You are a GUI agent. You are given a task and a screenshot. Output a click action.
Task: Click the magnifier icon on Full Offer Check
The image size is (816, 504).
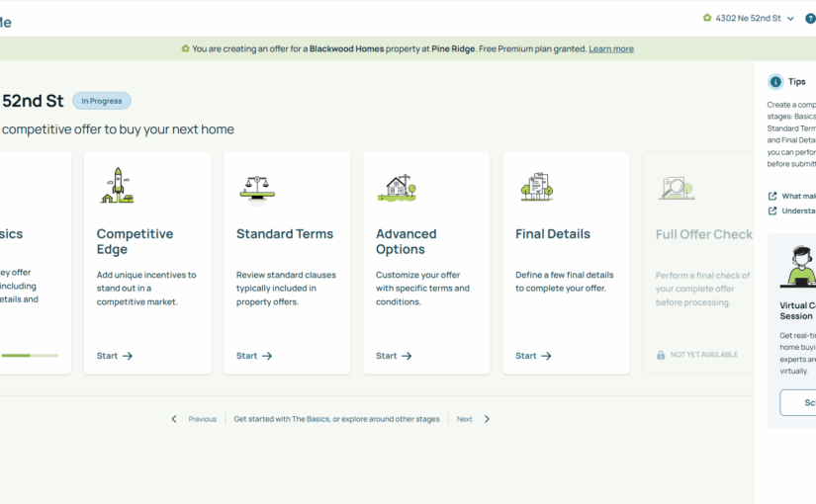[x=677, y=187]
